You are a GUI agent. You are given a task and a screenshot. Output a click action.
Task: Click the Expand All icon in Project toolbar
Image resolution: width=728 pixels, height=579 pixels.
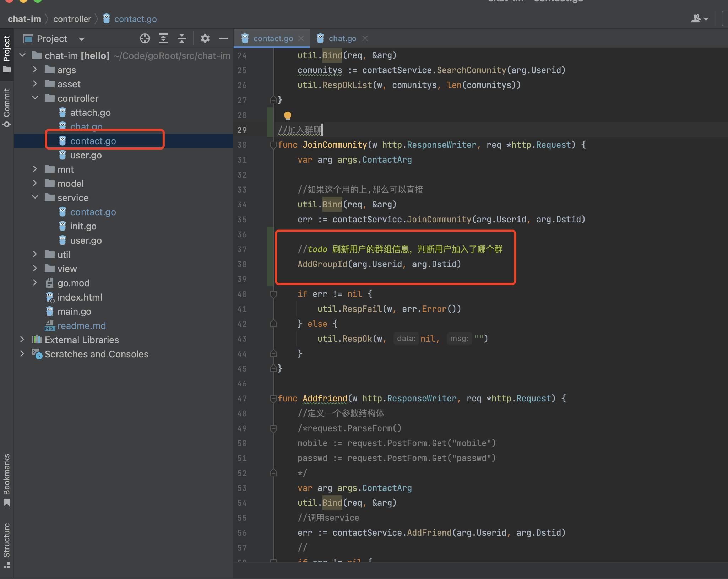click(163, 38)
